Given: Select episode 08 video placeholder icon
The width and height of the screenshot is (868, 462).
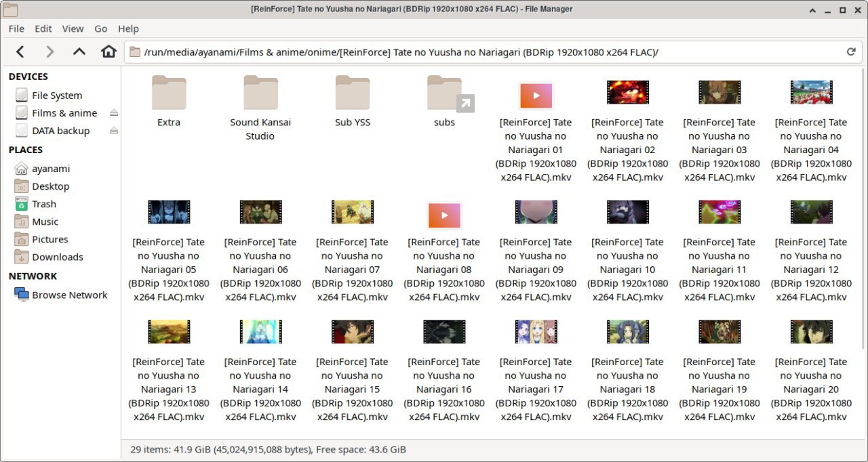Looking at the screenshot, I should click(444, 215).
